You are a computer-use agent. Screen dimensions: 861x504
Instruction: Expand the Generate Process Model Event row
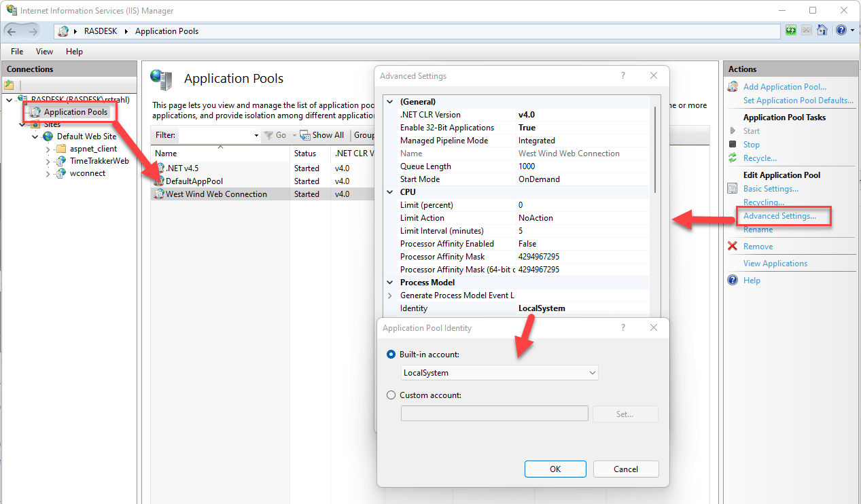pyautogui.click(x=389, y=295)
